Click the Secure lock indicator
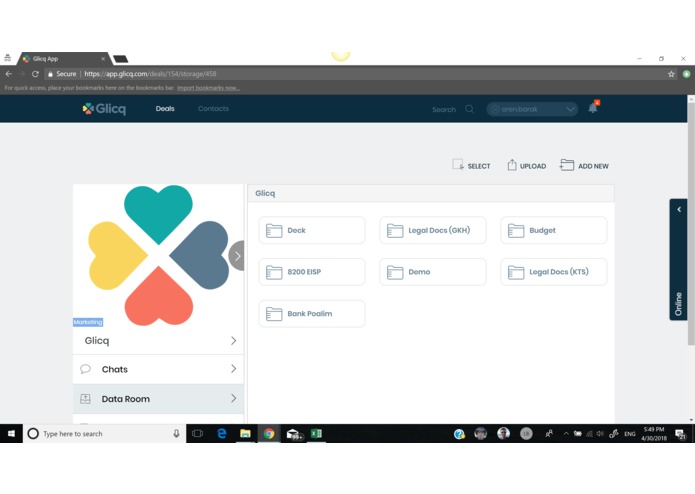This screenshot has width=695, height=494. point(62,74)
